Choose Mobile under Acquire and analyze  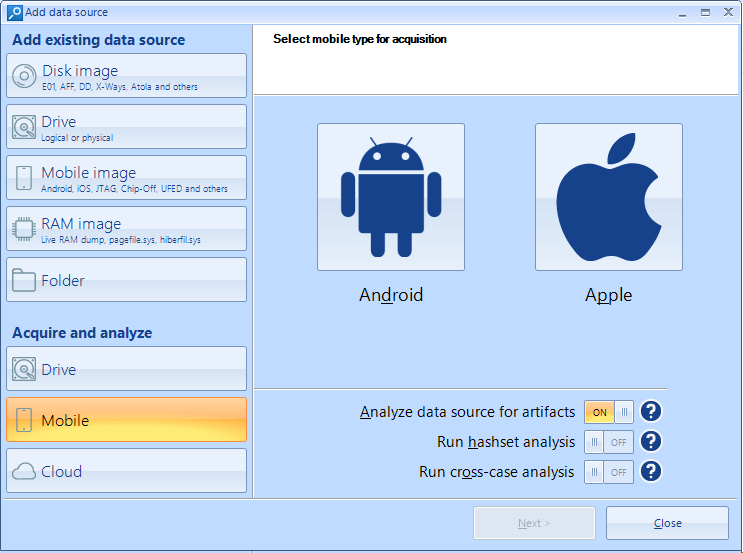click(127, 420)
